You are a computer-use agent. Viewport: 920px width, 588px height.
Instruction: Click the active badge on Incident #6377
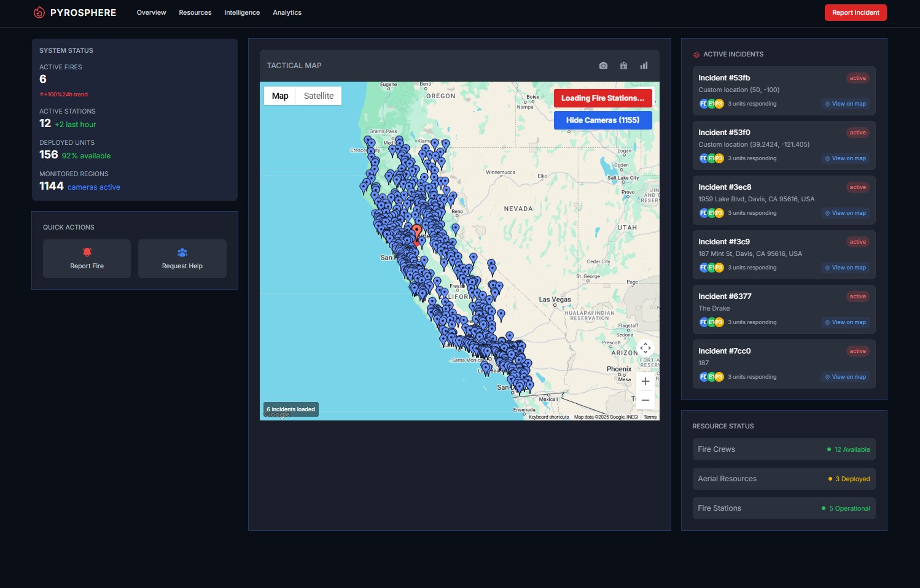click(x=858, y=296)
